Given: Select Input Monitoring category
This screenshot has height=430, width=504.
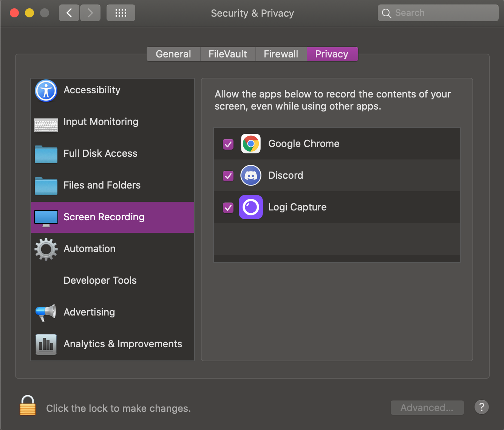Looking at the screenshot, I should coord(113,122).
